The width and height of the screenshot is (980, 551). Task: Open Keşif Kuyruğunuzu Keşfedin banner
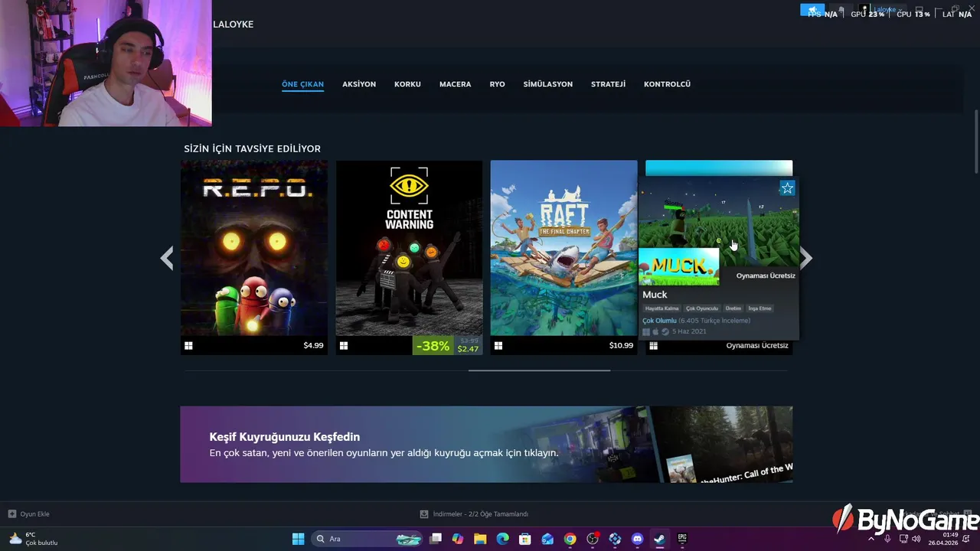tap(486, 445)
